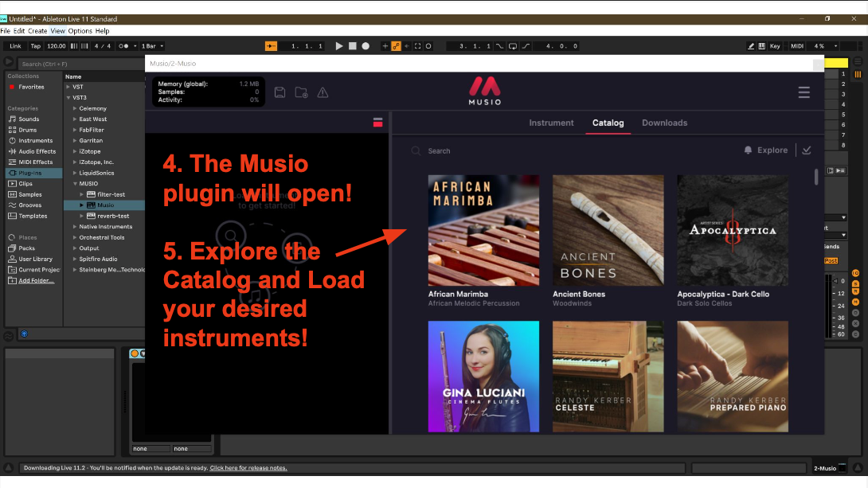Click the Tap tempo button
The height and width of the screenshot is (488, 868).
point(35,46)
